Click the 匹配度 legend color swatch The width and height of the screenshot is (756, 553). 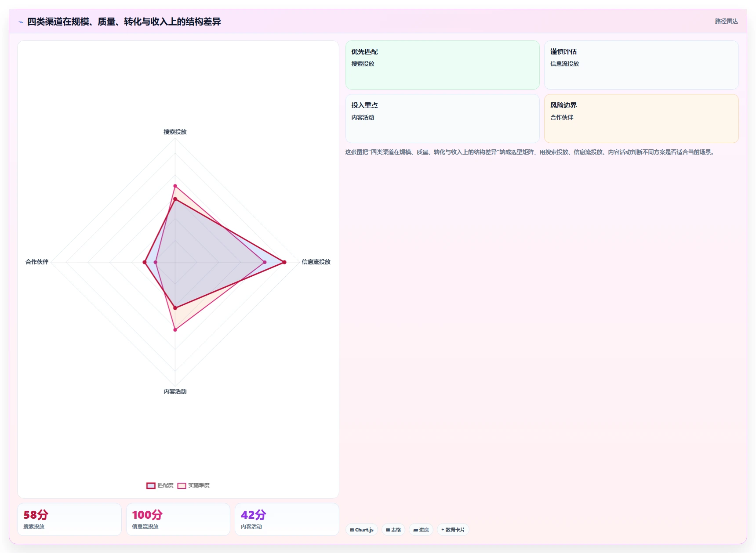151,485
